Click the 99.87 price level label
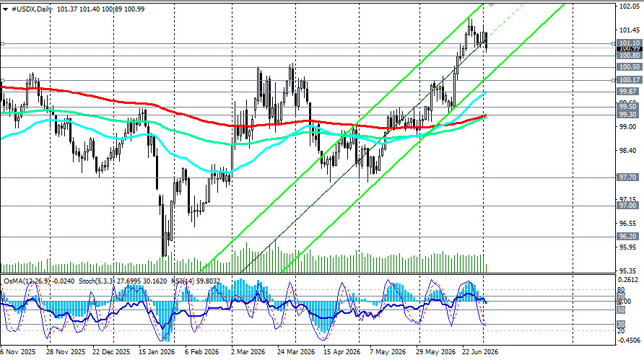 [x=627, y=92]
